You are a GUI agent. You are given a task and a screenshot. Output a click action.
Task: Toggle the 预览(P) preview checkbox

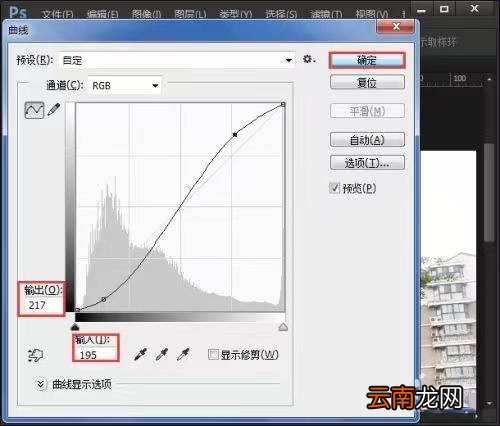pos(334,188)
